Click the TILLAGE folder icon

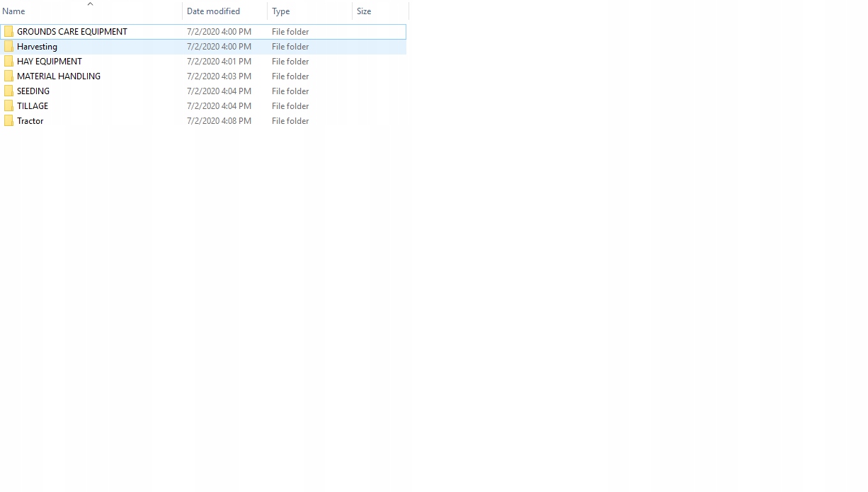(x=8, y=105)
